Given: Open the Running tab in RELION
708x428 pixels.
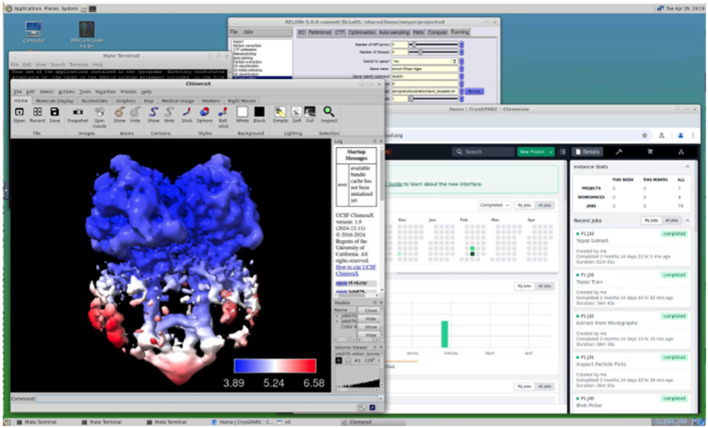Looking at the screenshot, I should point(460,32).
